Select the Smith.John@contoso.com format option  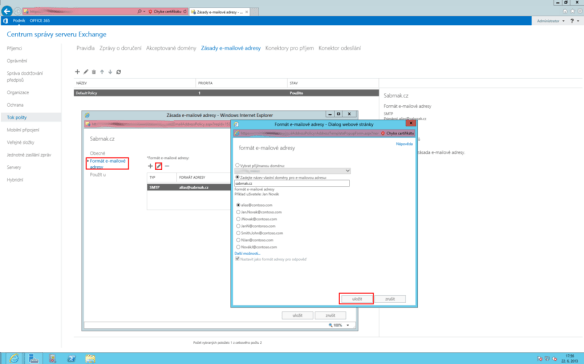(238, 233)
